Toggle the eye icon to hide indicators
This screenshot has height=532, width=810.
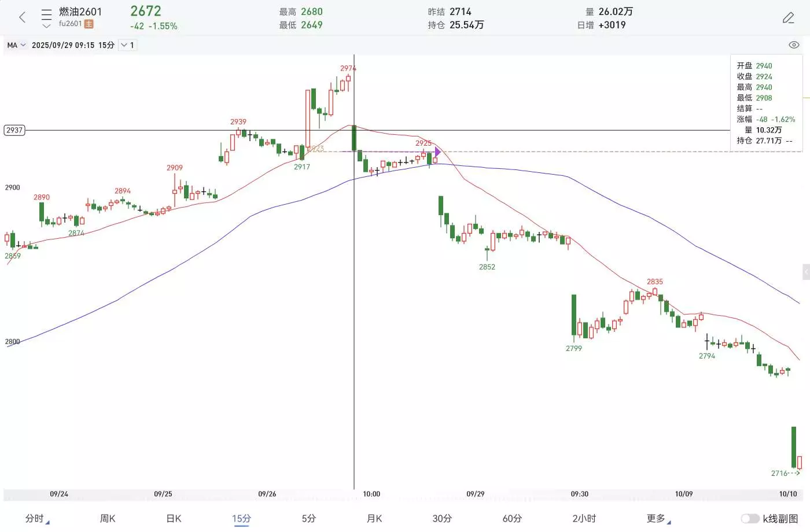click(x=794, y=45)
